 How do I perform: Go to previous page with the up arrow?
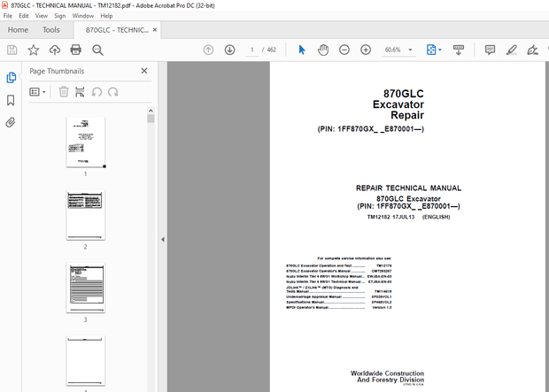(x=208, y=50)
